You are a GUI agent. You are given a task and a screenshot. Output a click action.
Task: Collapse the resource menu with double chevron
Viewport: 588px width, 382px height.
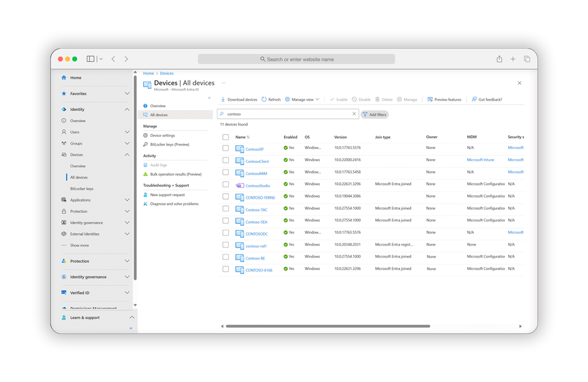coord(209,98)
